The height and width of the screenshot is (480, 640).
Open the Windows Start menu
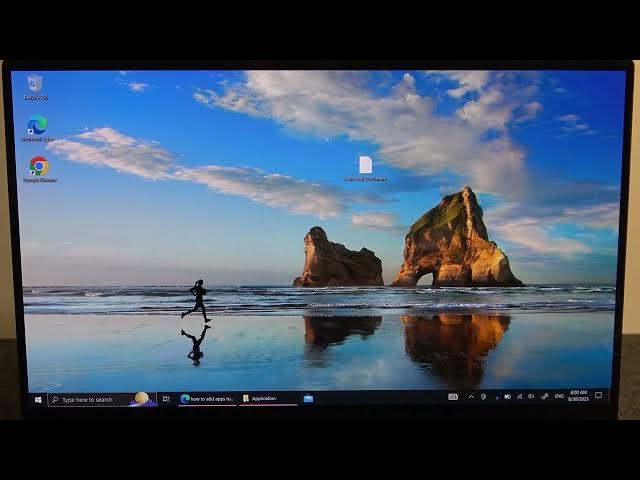[x=38, y=399]
